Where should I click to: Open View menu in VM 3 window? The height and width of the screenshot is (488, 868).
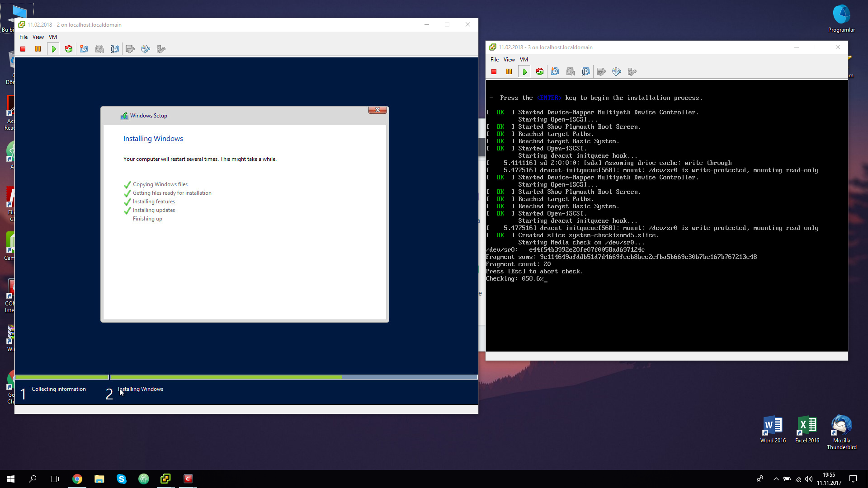pyautogui.click(x=509, y=60)
